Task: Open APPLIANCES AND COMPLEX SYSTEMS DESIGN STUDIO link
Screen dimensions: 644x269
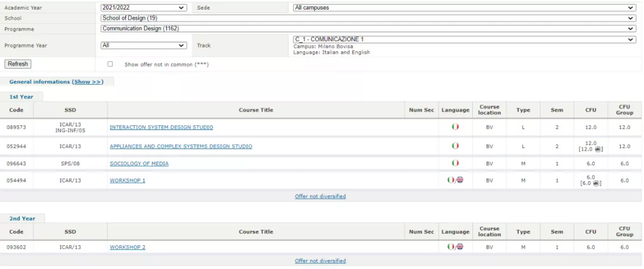Action: [x=181, y=146]
